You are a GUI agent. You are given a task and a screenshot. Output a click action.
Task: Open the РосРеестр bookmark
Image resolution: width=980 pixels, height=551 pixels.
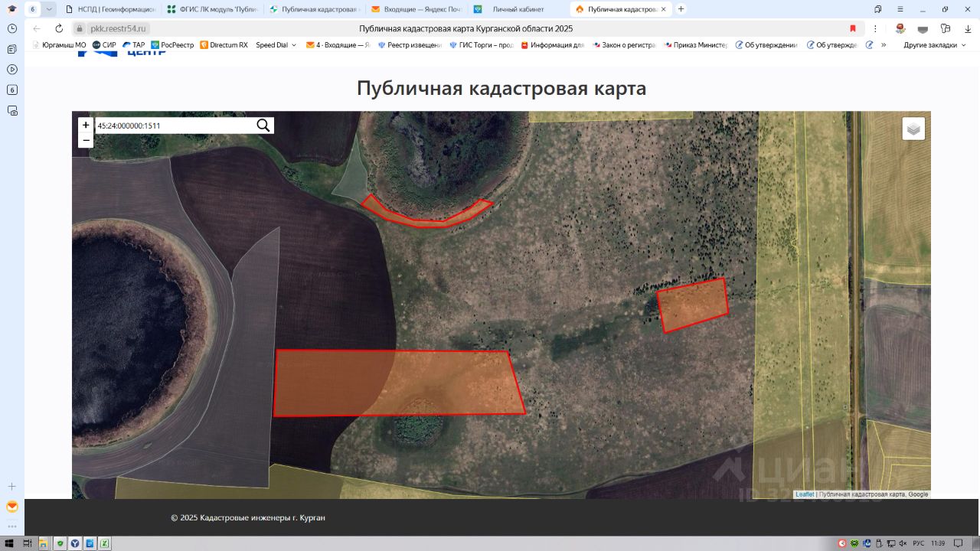172,45
